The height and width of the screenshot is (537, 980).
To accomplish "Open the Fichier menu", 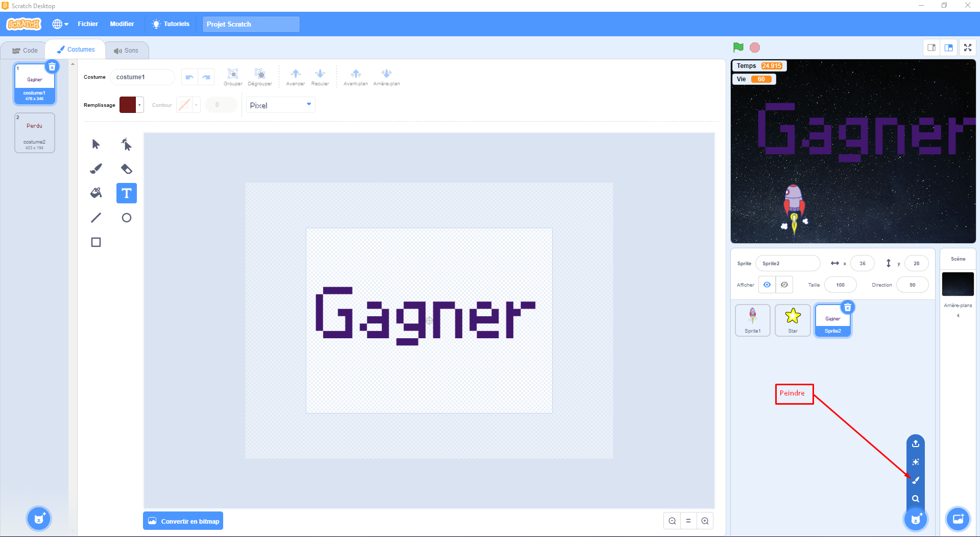I will 88,24.
